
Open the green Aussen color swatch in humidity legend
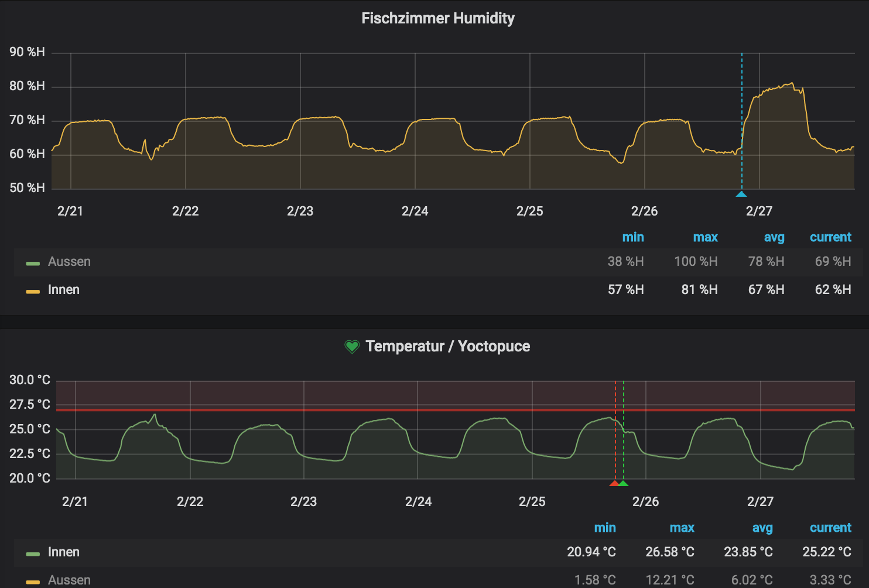tap(33, 264)
